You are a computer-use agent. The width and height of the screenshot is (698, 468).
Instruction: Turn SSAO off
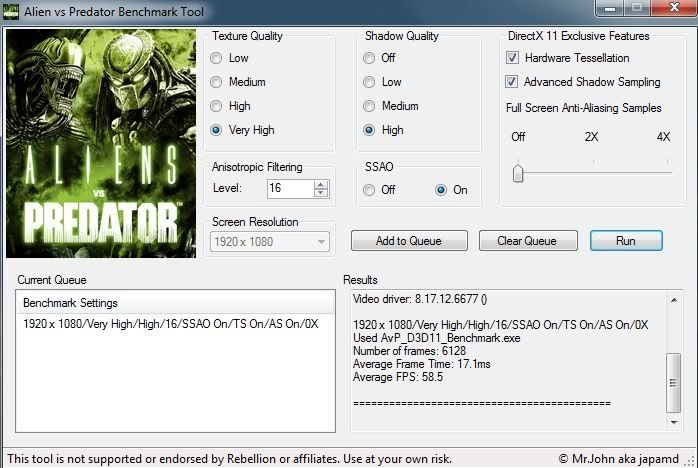coord(369,190)
